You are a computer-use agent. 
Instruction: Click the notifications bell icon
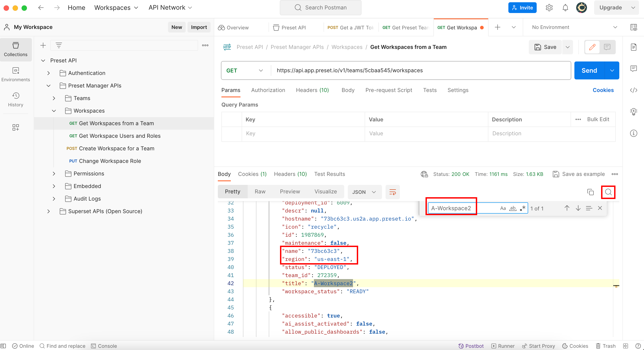pos(565,8)
